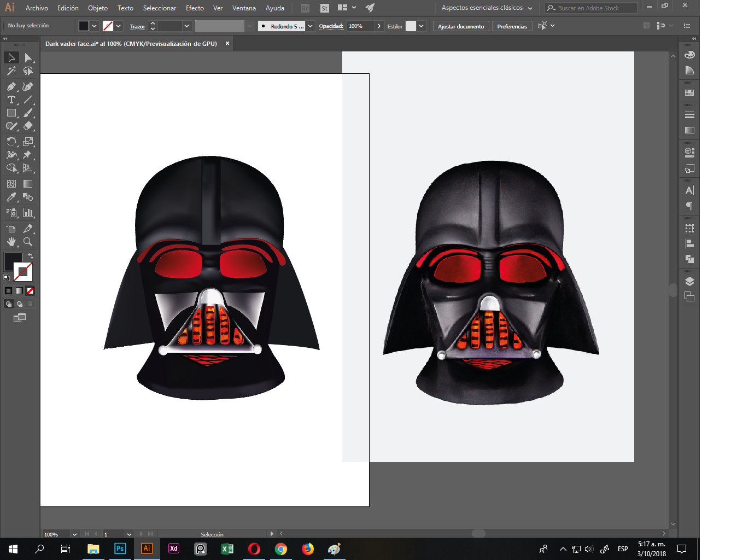Open the Estilo graphic style dropdown

point(421,26)
